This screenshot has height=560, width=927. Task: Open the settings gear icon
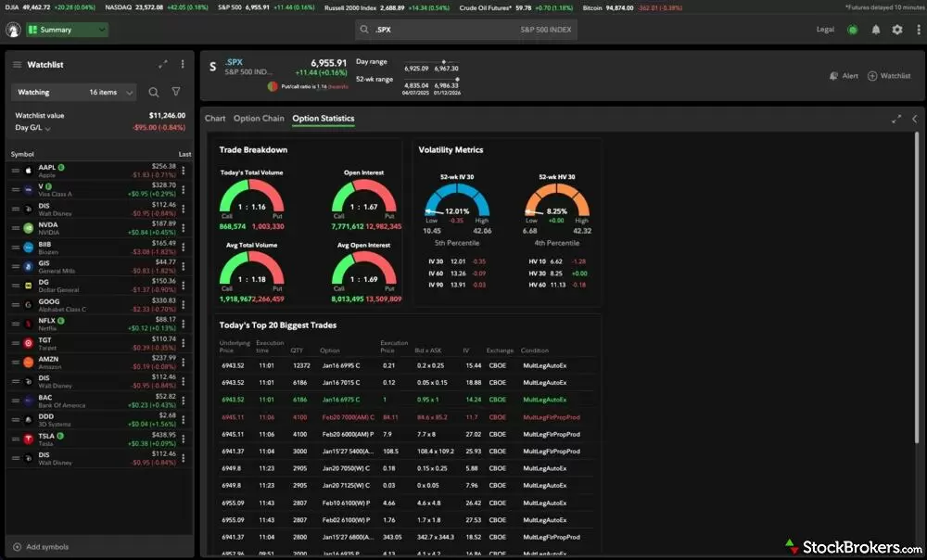click(x=897, y=30)
